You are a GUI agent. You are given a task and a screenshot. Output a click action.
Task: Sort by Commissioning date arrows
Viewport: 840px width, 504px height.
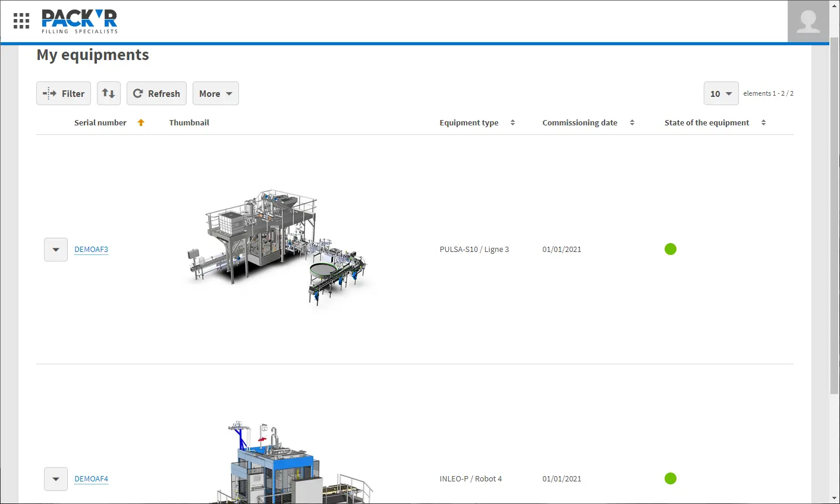(x=632, y=122)
